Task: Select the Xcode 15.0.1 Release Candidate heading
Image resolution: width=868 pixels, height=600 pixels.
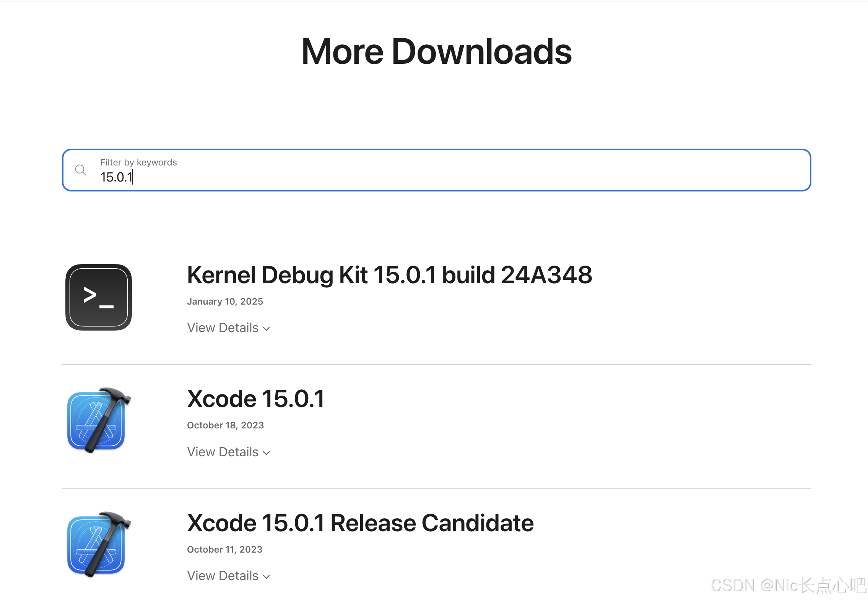Action: click(360, 523)
